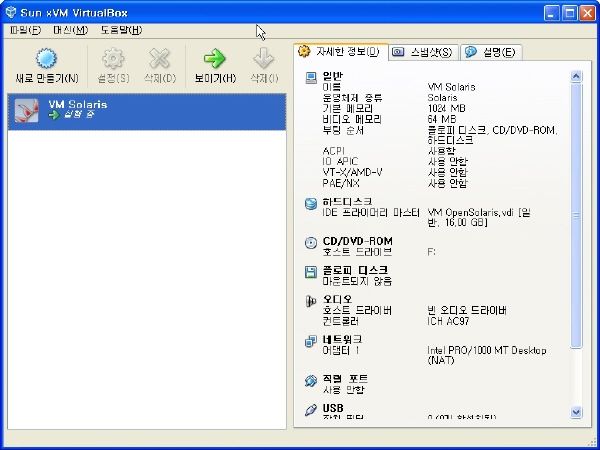
Task: Click the Settings (설정) gear icon
Action: 113,59
